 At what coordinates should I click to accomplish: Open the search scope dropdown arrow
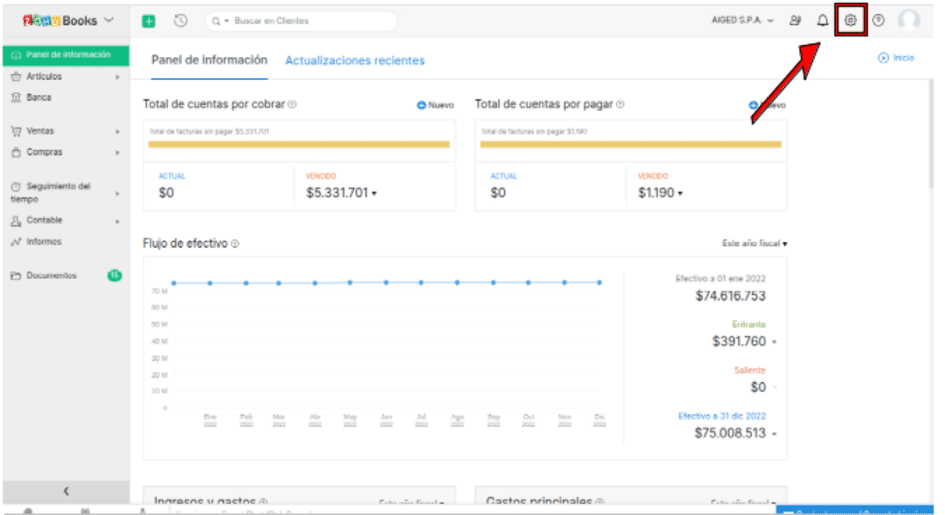click(x=227, y=21)
